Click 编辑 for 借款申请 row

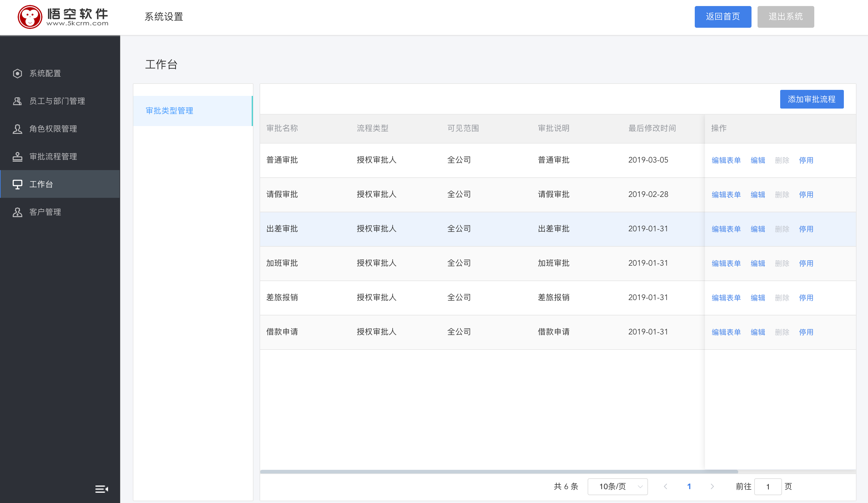click(x=758, y=332)
